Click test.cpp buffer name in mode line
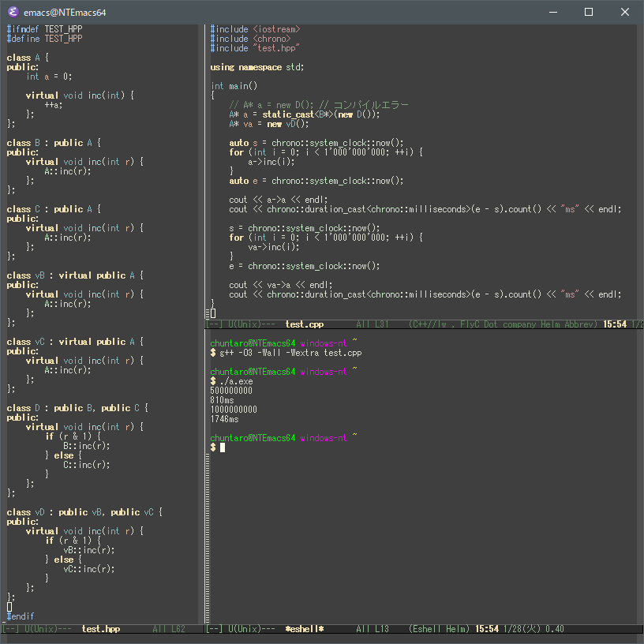Viewport: 644px width, 644px height. 305,324
